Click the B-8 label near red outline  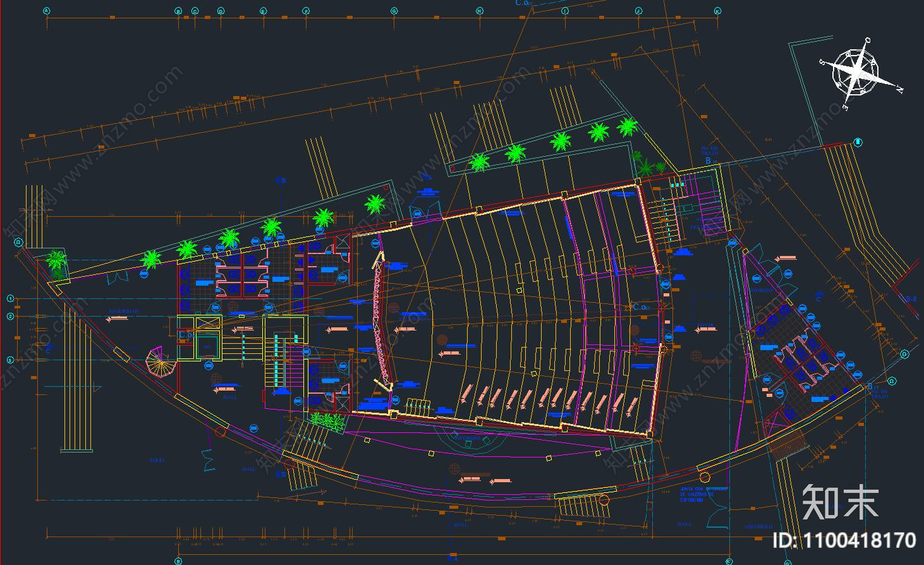point(911,300)
